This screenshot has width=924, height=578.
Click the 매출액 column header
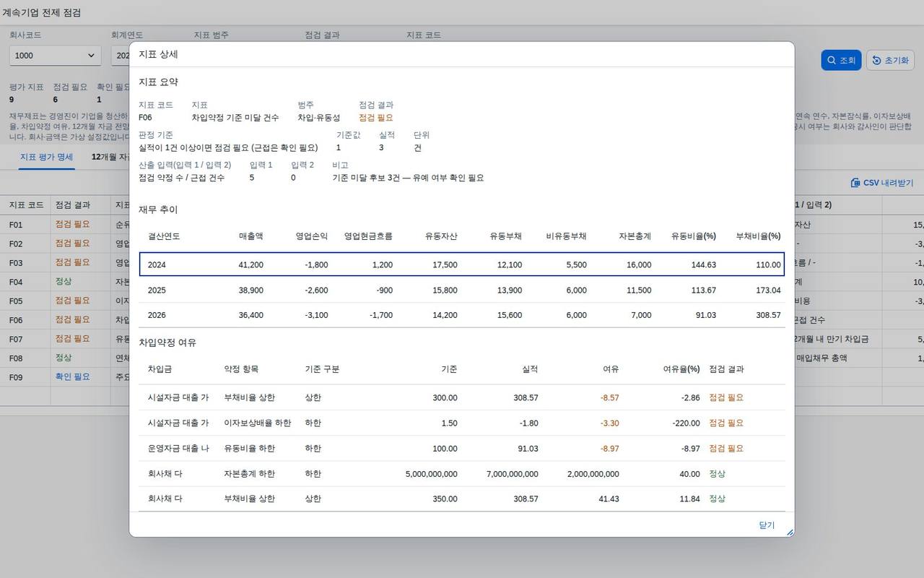[250, 236]
